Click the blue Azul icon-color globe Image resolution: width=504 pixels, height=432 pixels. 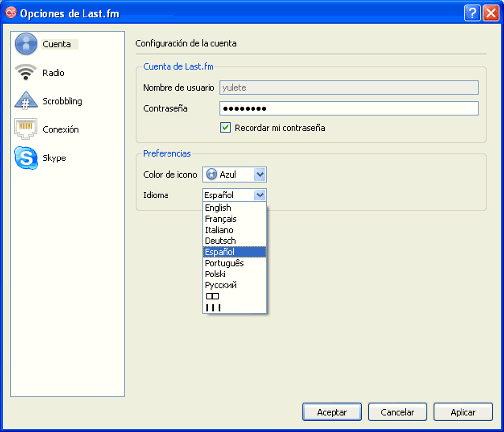coord(211,174)
